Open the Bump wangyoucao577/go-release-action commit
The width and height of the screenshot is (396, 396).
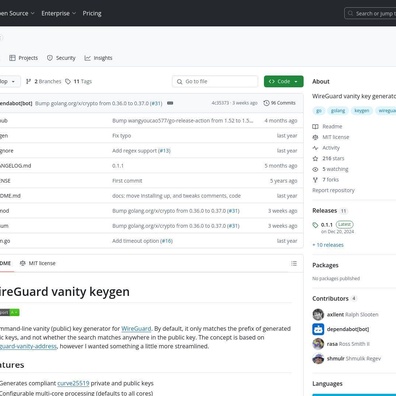click(x=183, y=121)
